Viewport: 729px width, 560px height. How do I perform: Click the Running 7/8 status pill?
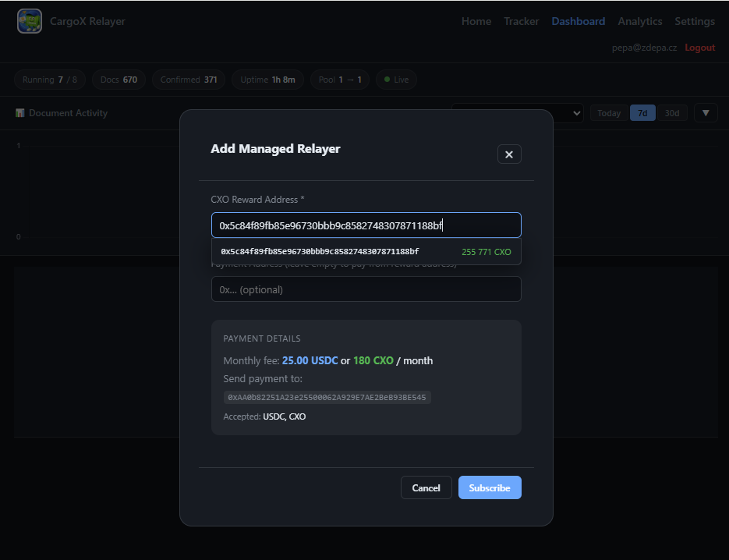[x=49, y=79]
